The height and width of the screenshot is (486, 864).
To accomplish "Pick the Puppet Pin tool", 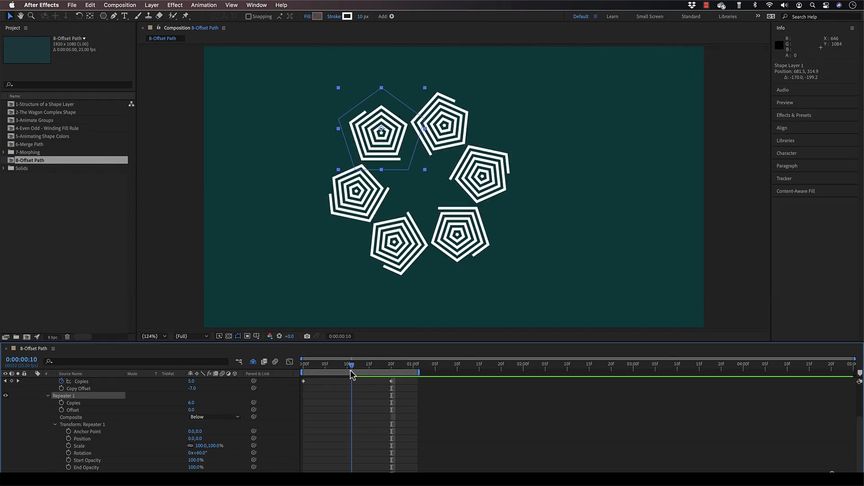I will coord(185,16).
